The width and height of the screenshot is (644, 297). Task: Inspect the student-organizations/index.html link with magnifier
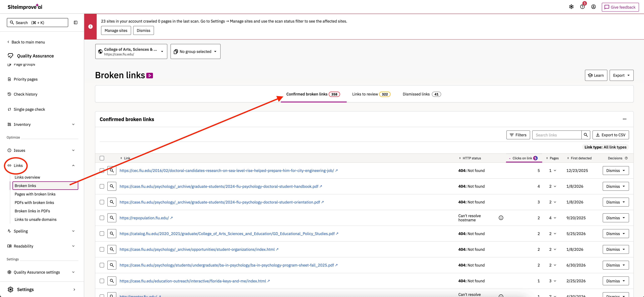(x=112, y=249)
